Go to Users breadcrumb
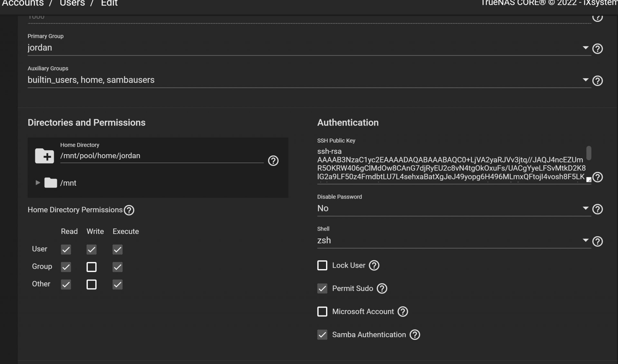This screenshot has height=364, width=618. (72, 3)
